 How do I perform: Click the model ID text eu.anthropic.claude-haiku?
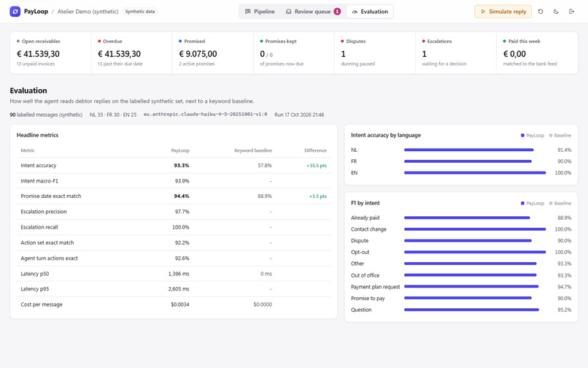(206, 114)
